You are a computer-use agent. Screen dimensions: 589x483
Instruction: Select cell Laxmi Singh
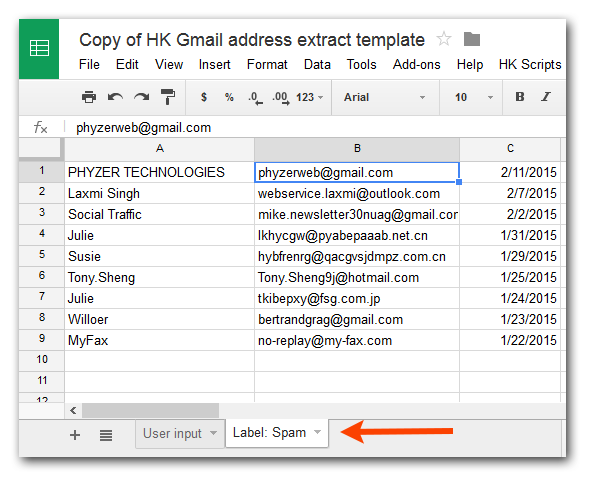[160, 193]
